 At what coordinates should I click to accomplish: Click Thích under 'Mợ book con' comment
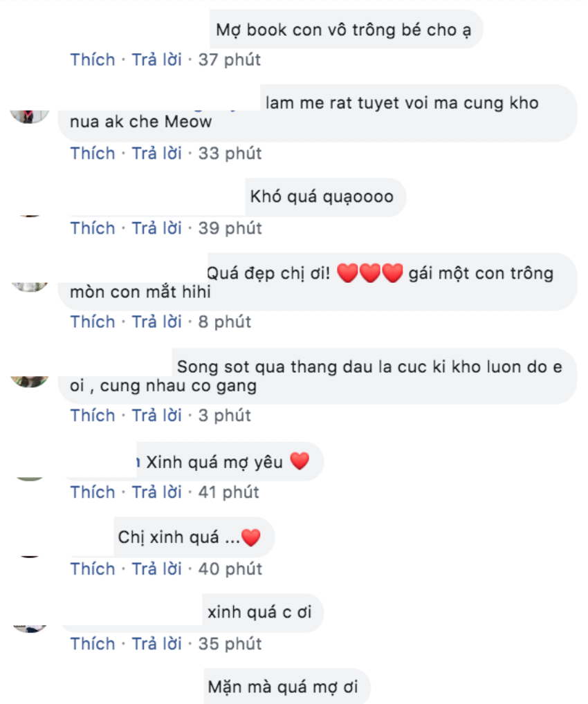[x=92, y=60]
